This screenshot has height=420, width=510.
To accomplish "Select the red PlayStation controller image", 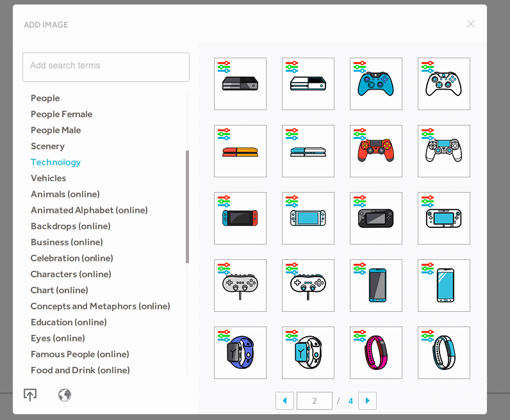I will pyautogui.click(x=376, y=151).
